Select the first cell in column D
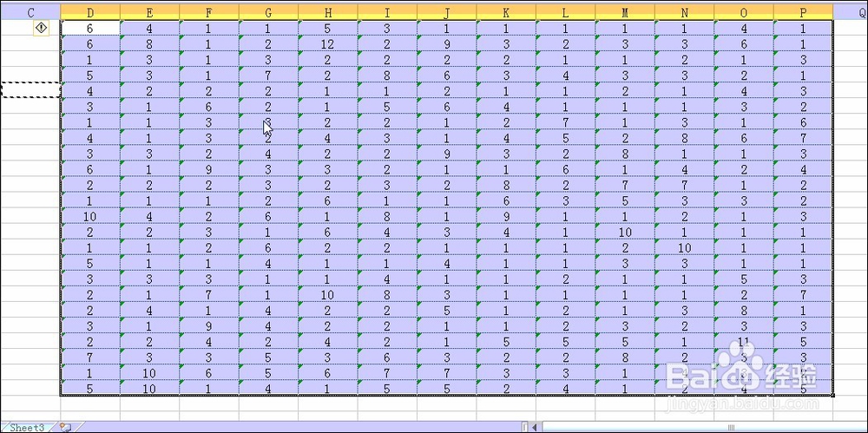This screenshot has height=433, width=868. coord(90,28)
